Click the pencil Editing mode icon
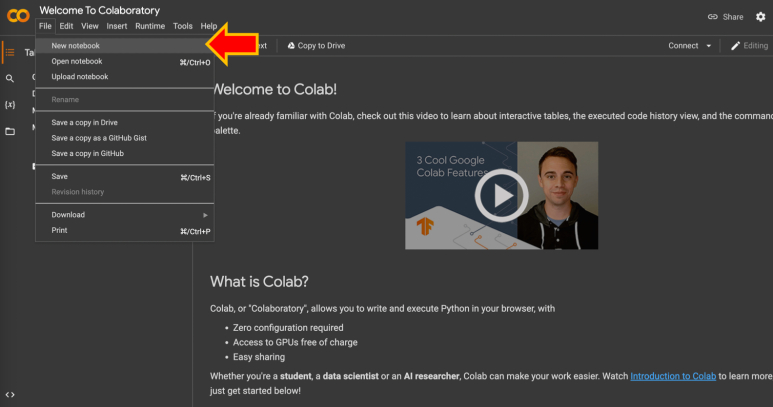Viewport: 773px width, 407px height. 736,46
